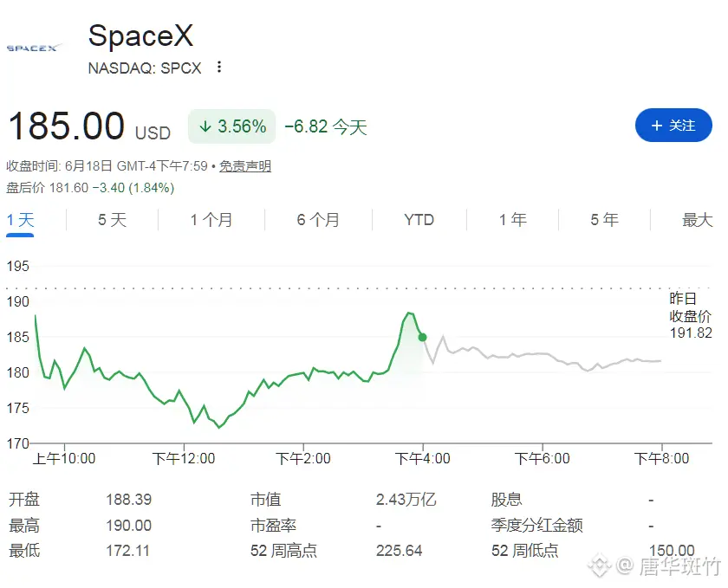The image size is (728, 588).
Task: Switch to the 1 年 tab
Action: click(x=513, y=219)
